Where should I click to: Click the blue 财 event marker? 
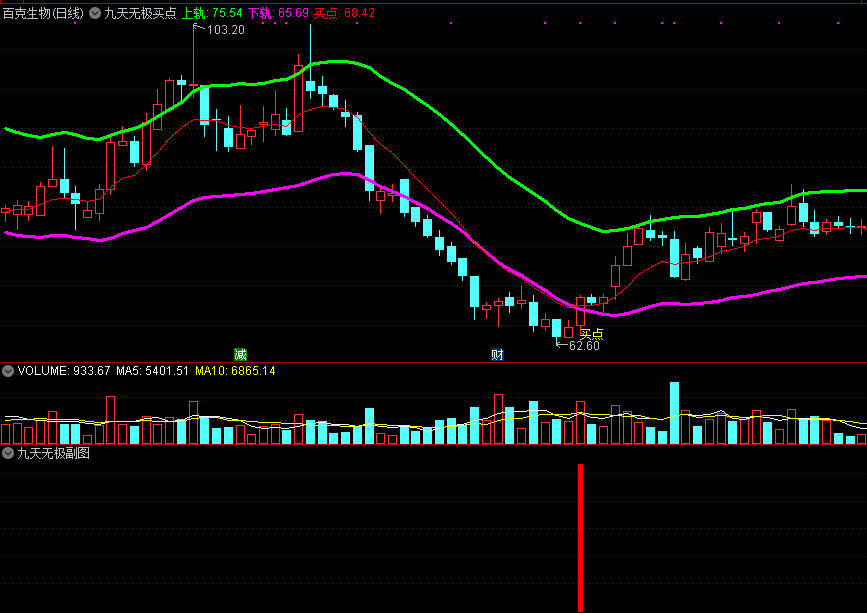click(x=497, y=354)
